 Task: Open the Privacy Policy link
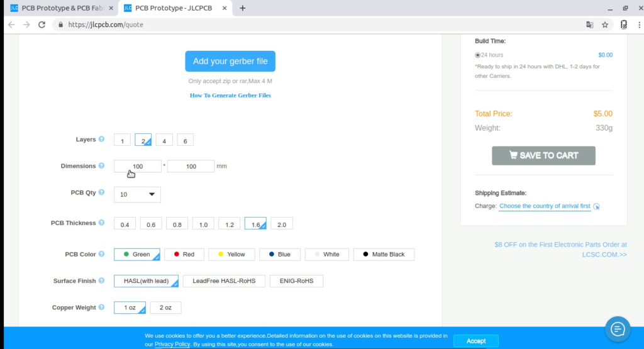pos(172,344)
